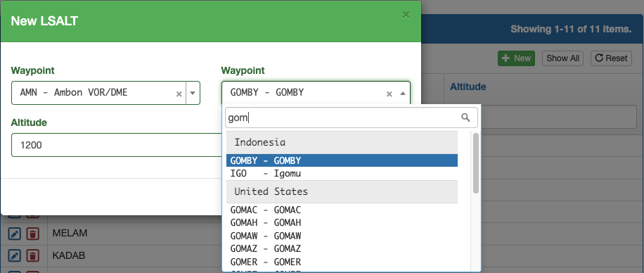Click the Reset button
The width and height of the screenshot is (644, 273).
click(611, 58)
